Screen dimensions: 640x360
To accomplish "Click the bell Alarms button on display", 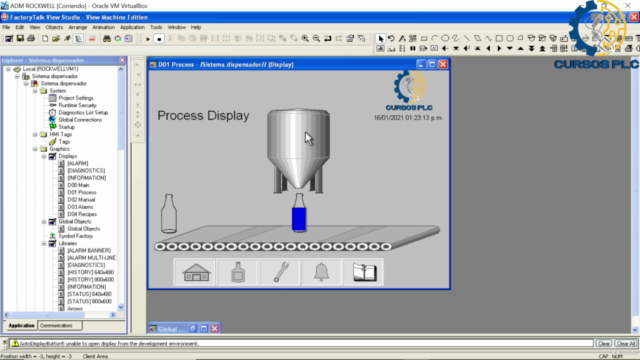I will pyautogui.click(x=322, y=272).
